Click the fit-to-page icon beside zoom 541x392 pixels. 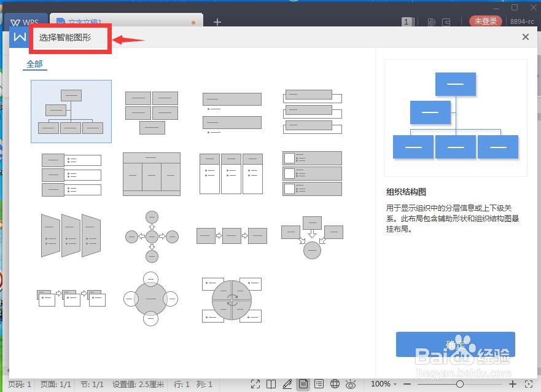click(529, 384)
